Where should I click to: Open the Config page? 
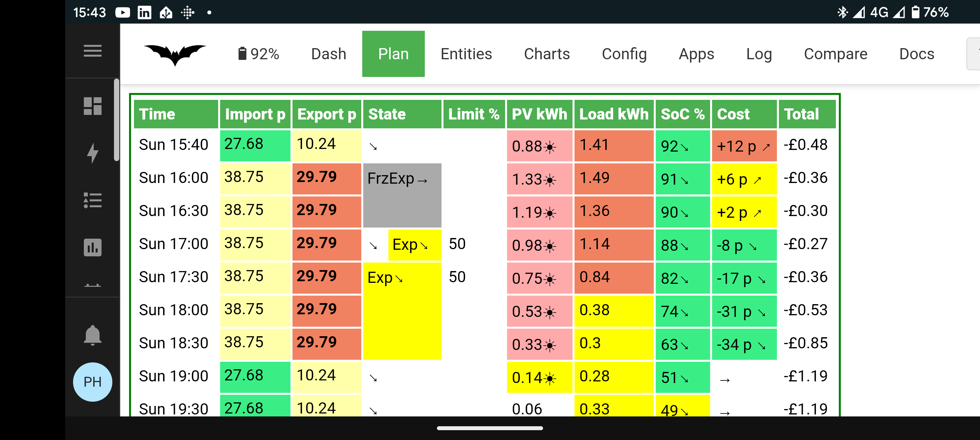point(624,54)
